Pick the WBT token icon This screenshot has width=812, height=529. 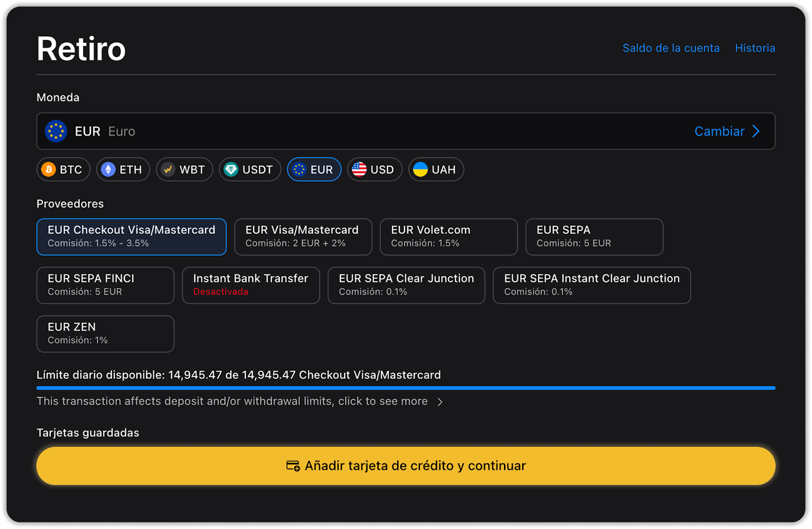(168, 169)
